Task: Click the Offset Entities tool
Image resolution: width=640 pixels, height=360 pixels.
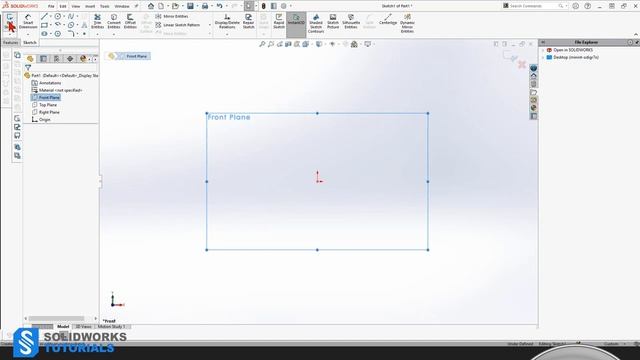Action: point(130,21)
